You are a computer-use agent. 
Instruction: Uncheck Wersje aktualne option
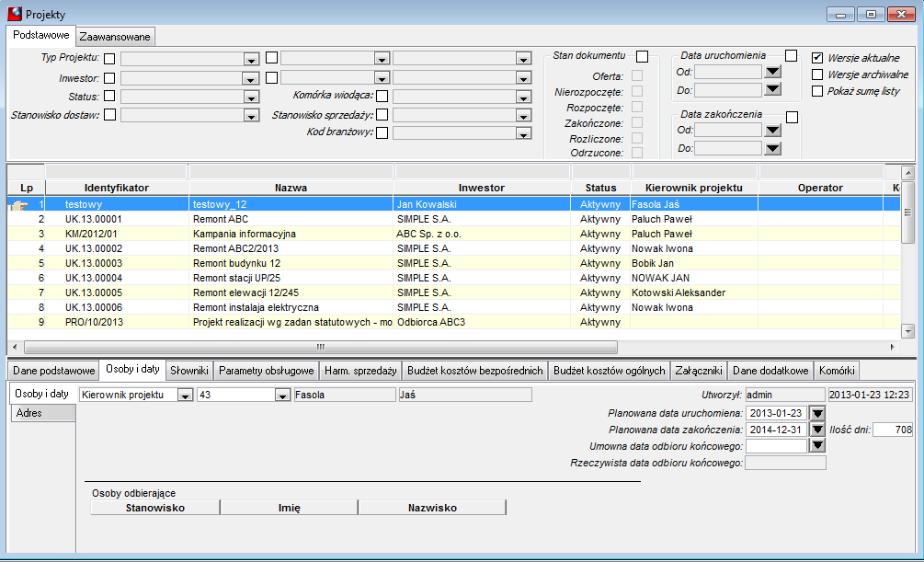817,58
